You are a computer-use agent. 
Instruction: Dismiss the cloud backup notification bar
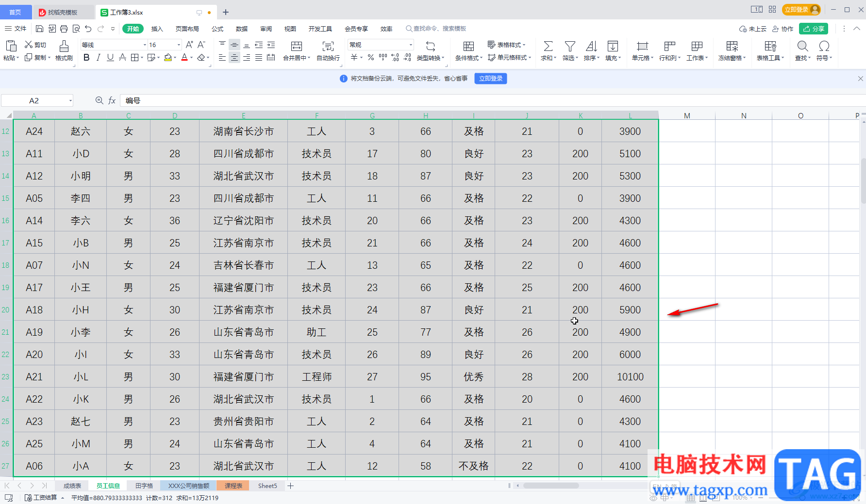[x=860, y=78]
